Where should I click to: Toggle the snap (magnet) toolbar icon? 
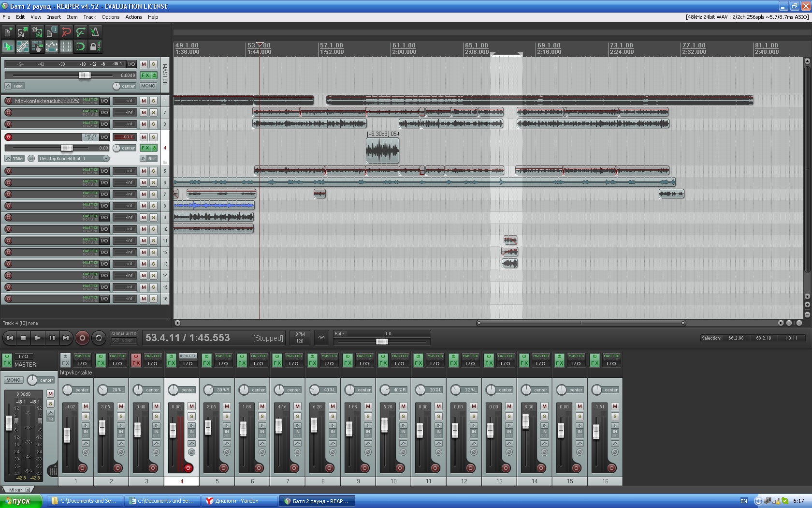[81, 47]
